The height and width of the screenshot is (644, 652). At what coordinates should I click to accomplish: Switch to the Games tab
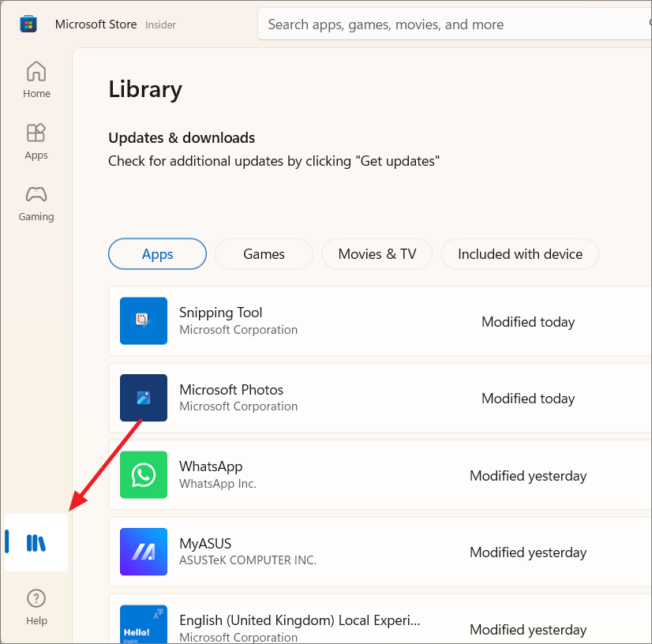(264, 253)
